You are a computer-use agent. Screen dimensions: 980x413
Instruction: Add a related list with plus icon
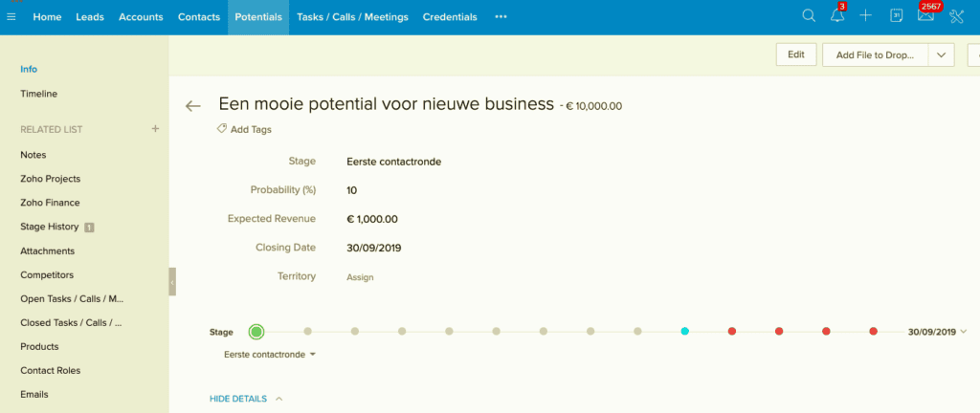155,129
